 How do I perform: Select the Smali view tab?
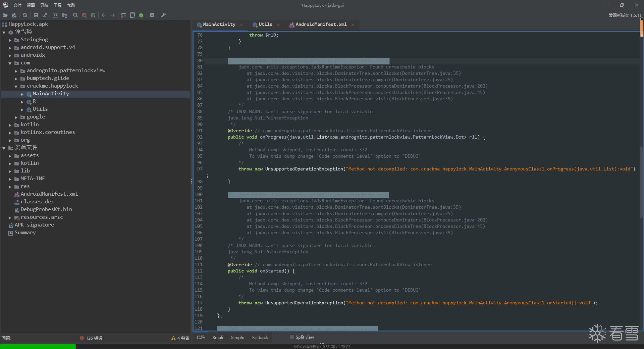coord(218,338)
